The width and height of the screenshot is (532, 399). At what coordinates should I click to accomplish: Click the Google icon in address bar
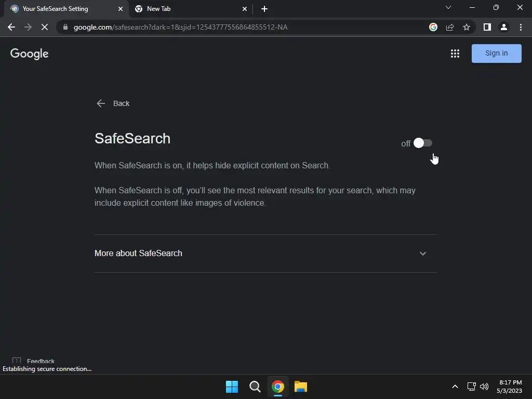click(x=433, y=27)
